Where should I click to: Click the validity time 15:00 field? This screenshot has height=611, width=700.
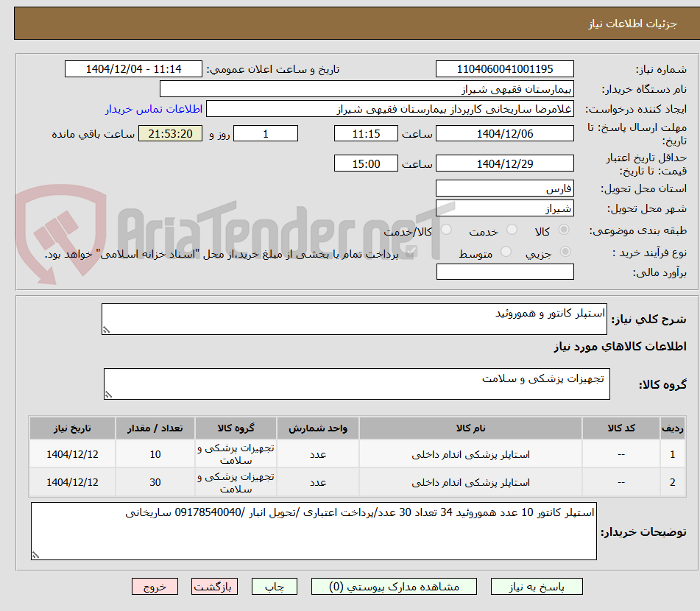tap(366, 163)
